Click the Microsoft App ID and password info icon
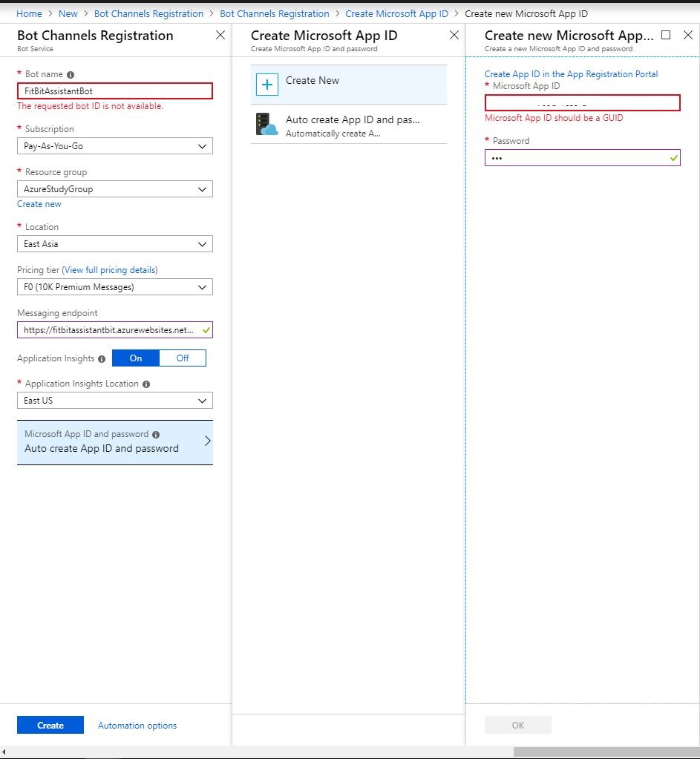The height and width of the screenshot is (759, 700). point(156,434)
